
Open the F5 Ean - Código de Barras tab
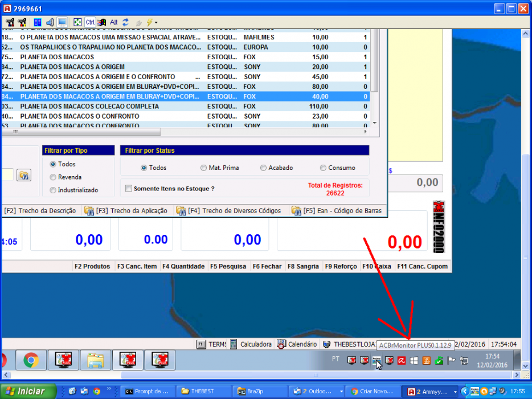click(x=337, y=211)
